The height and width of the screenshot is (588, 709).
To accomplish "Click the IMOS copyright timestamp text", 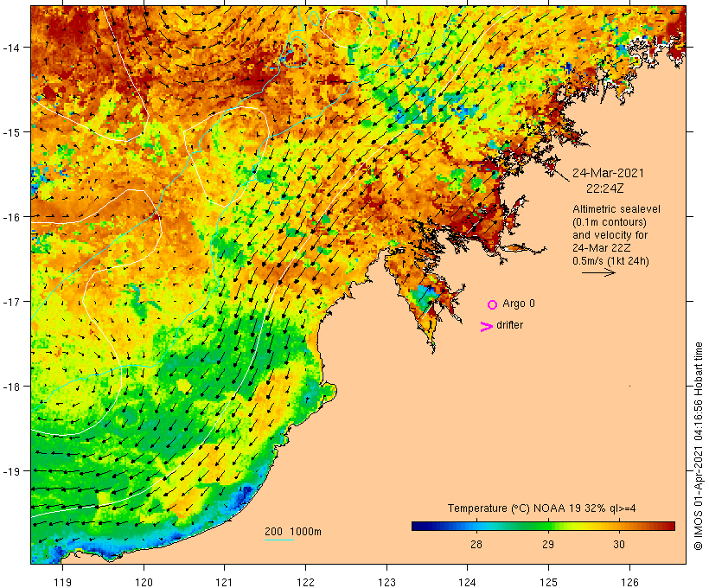I will click(x=698, y=446).
